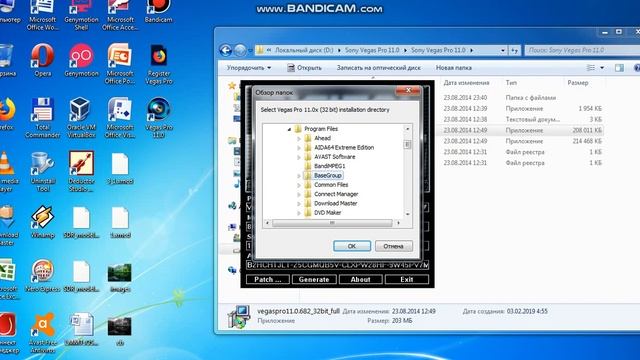Viewport: 640px width, 360px height.
Task: Select the Genymotion desktop icon below Genymotion Shell
Action: (x=81, y=60)
